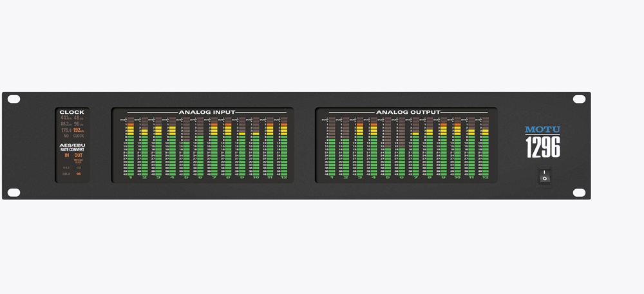644x294 pixels.
Task: Click analog input channel 12 level meter
Action: click(x=284, y=147)
